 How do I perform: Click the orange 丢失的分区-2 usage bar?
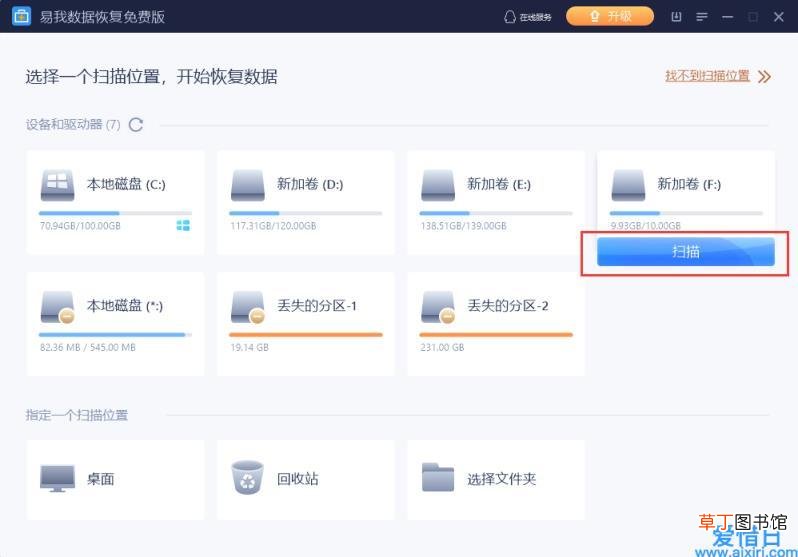(496, 335)
